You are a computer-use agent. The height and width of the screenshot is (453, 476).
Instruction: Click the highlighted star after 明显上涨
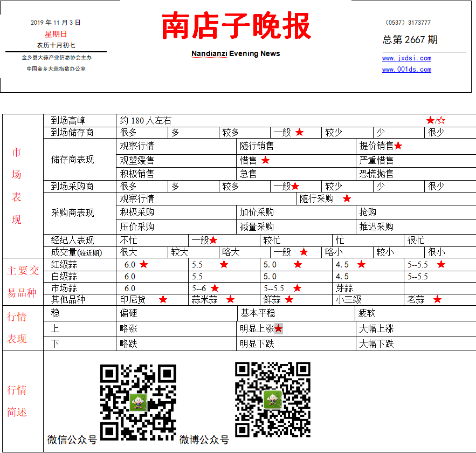coord(279,328)
